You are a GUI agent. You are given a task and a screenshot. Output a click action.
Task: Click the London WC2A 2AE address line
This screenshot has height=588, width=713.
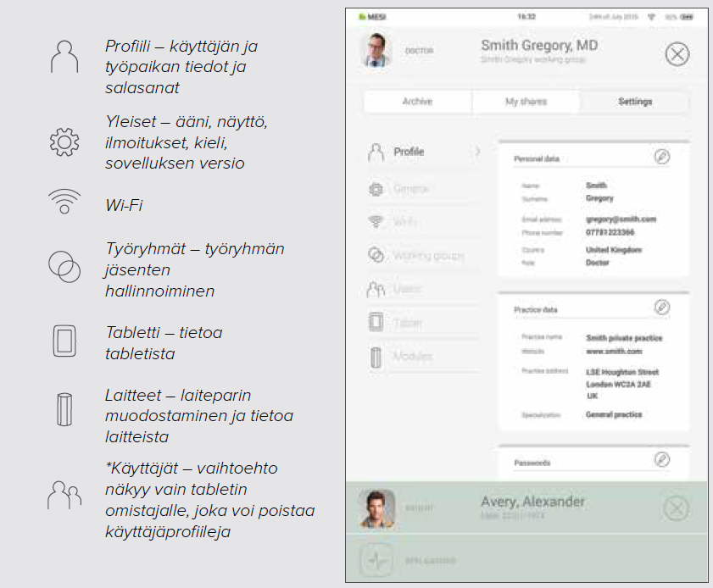point(618,385)
